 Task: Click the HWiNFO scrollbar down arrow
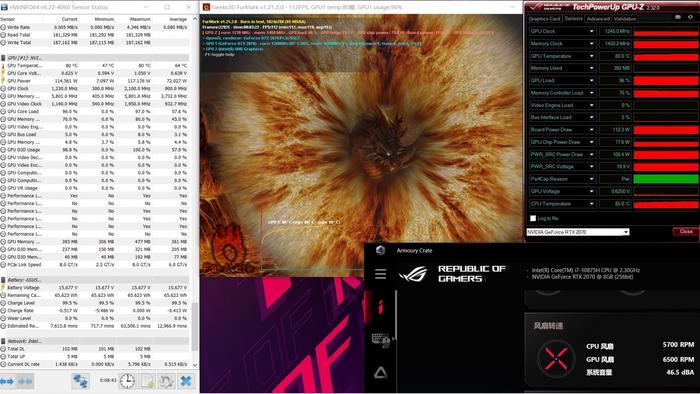(194, 365)
